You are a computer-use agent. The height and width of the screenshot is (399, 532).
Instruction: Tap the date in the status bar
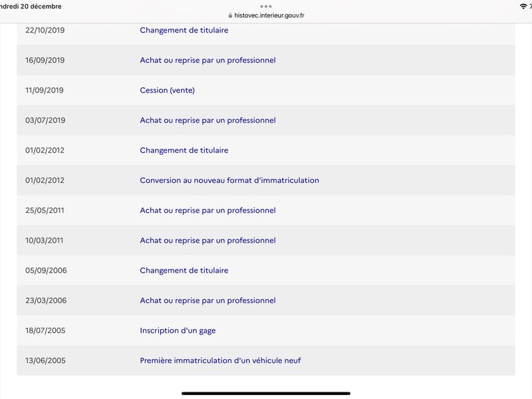tap(31, 6)
